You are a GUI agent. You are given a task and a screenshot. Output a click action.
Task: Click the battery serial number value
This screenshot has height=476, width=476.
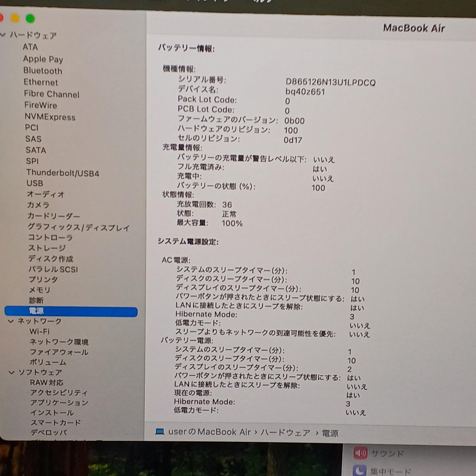tap(330, 82)
